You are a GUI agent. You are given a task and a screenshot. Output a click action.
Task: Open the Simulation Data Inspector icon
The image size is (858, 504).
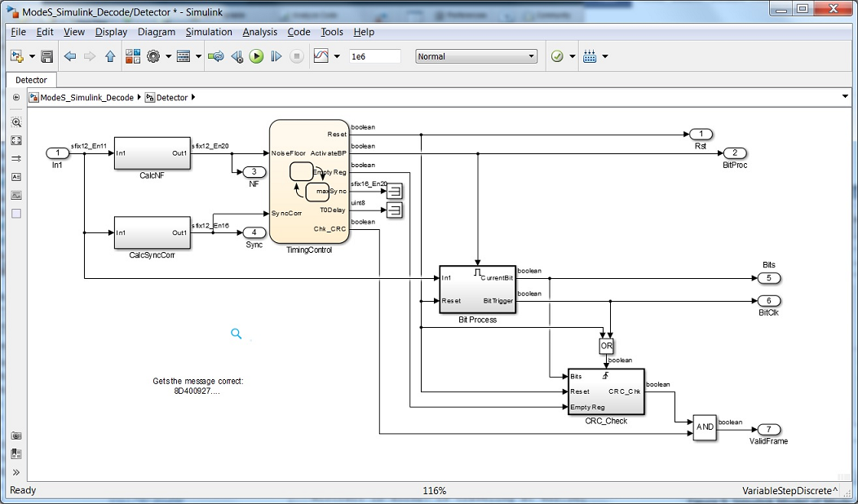tap(321, 56)
